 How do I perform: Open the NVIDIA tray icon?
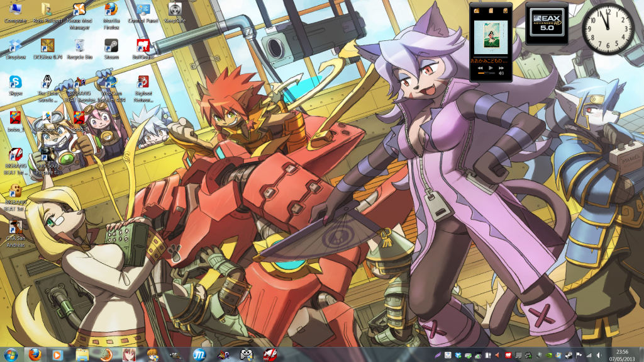pyautogui.click(x=548, y=355)
